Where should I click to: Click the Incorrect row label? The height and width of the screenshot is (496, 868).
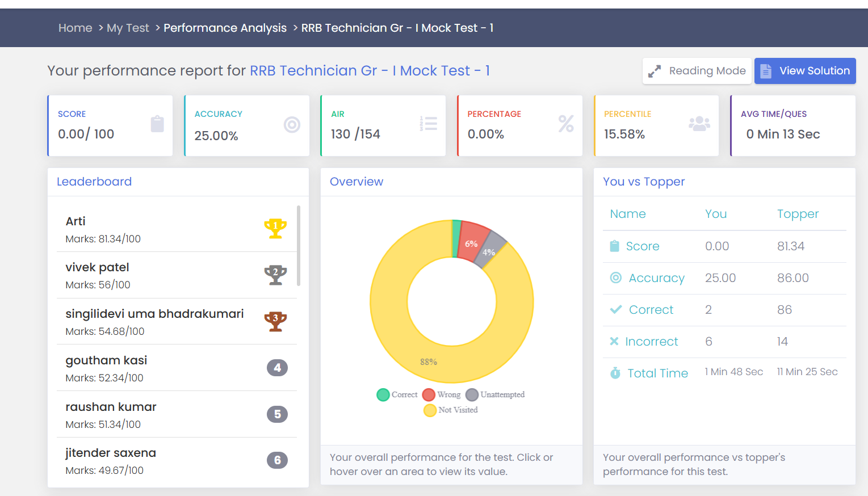point(652,342)
